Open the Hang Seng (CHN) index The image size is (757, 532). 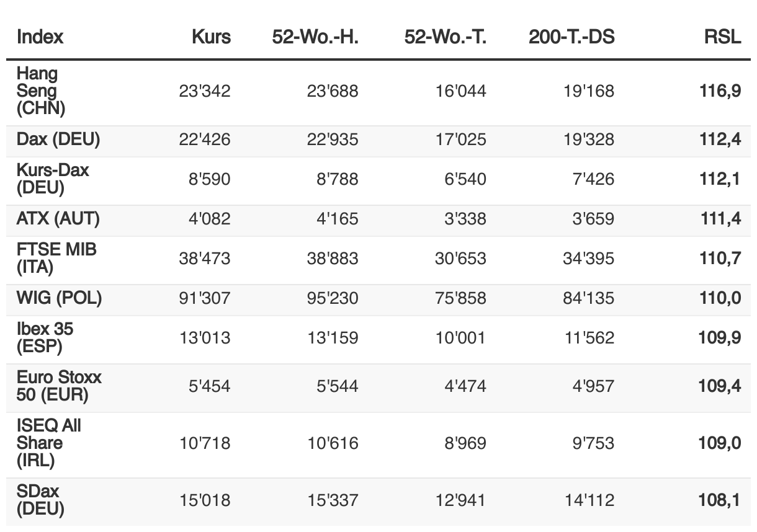tap(41, 91)
